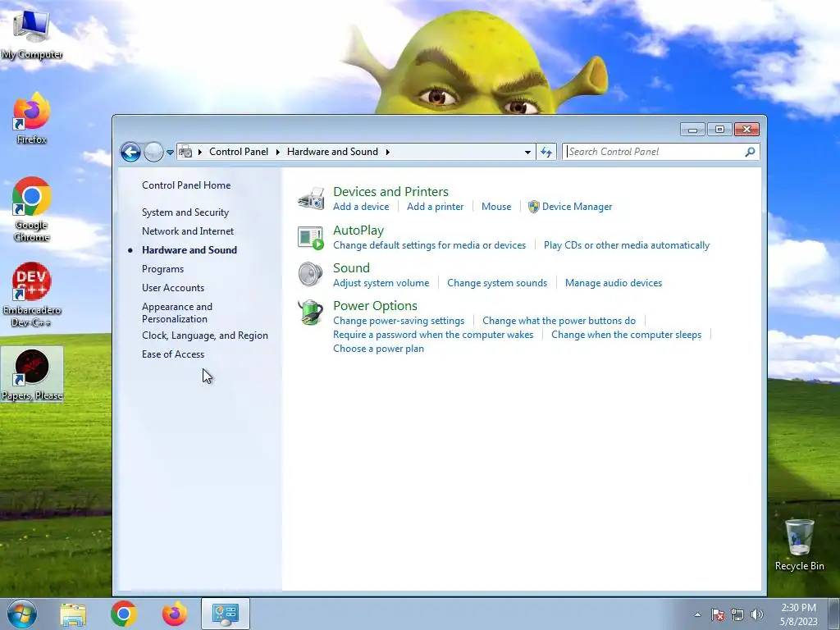
Task: Open Windows Explorer from taskbar
Action: [x=73, y=614]
